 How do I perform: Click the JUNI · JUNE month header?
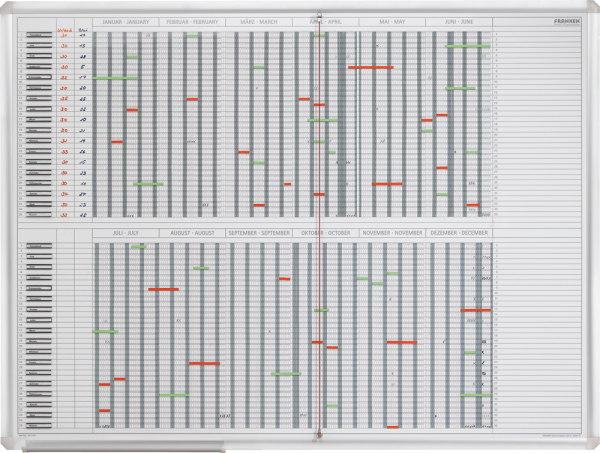point(459,22)
